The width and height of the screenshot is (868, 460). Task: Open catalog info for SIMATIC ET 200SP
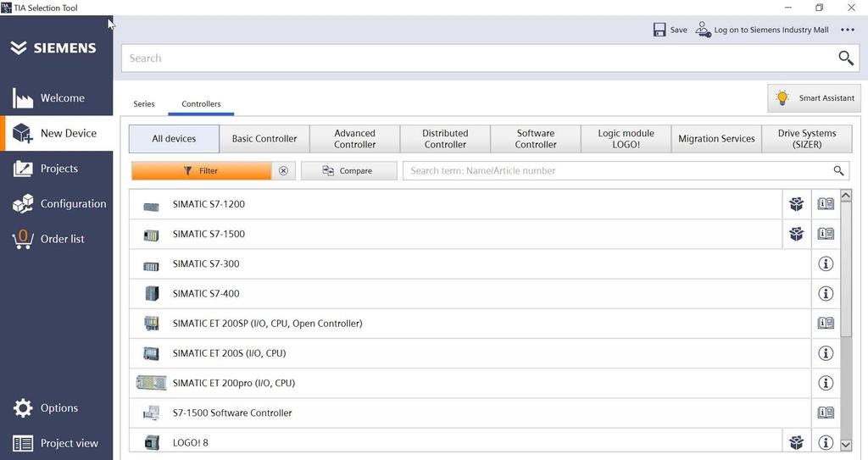[826, 324]
